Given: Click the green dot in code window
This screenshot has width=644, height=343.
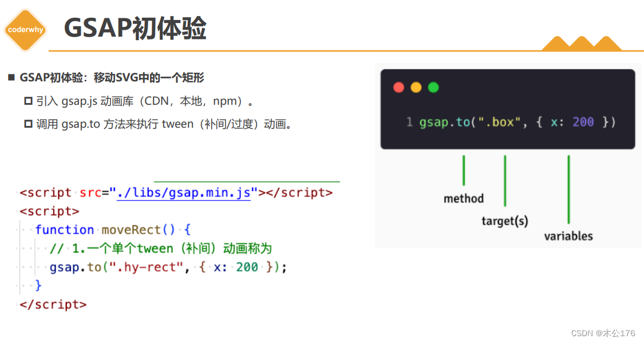Looking at the screenshot, I should 433,88.
